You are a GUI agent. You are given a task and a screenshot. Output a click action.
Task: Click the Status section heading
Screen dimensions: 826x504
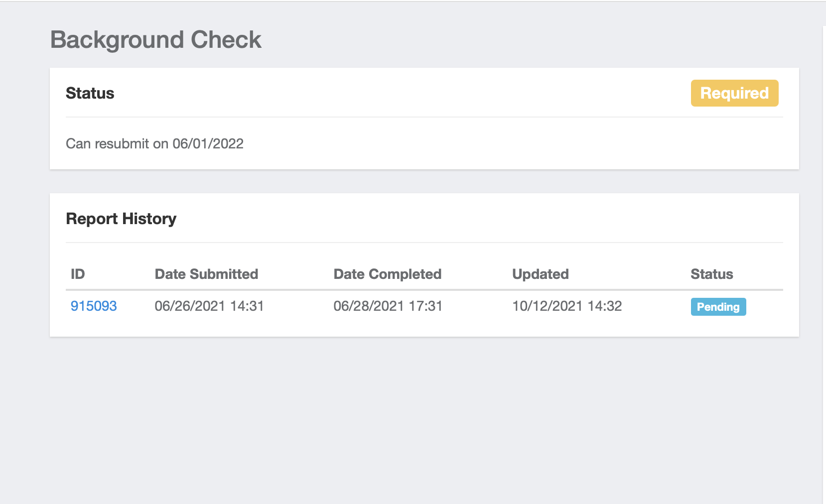90,93
